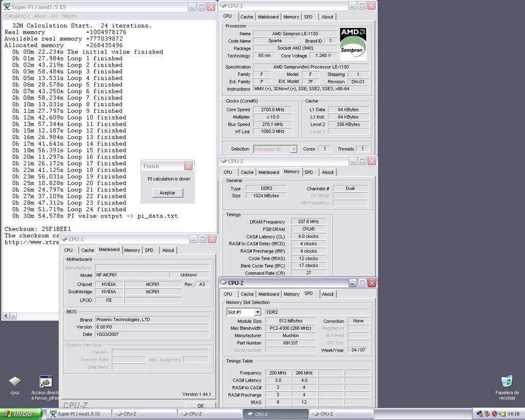Select About tab in the Sempron processor CPU-Z window
The image size is (525, 420).
pyautogui.click(x=327, y=17)
